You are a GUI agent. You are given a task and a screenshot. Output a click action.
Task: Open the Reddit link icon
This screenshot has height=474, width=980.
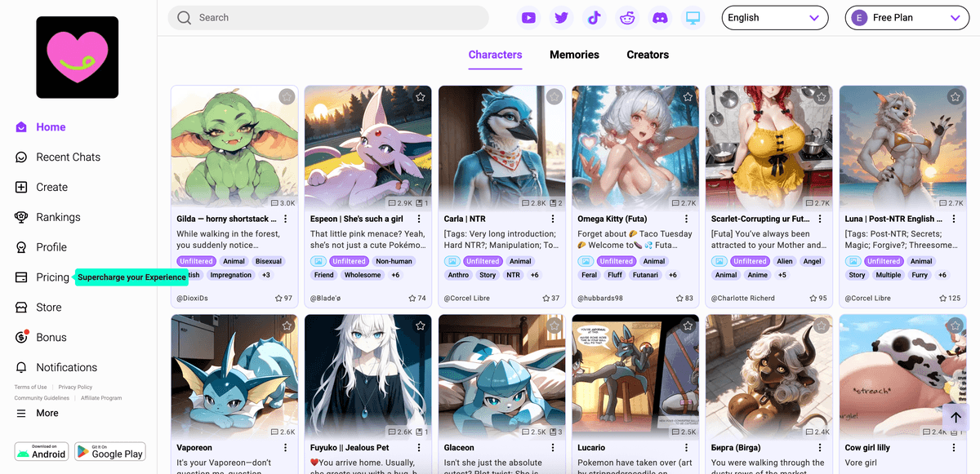[x=627, y=17]
